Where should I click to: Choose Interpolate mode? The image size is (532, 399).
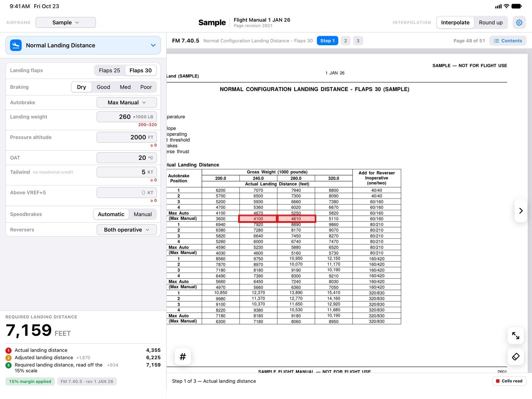point(455,22)
